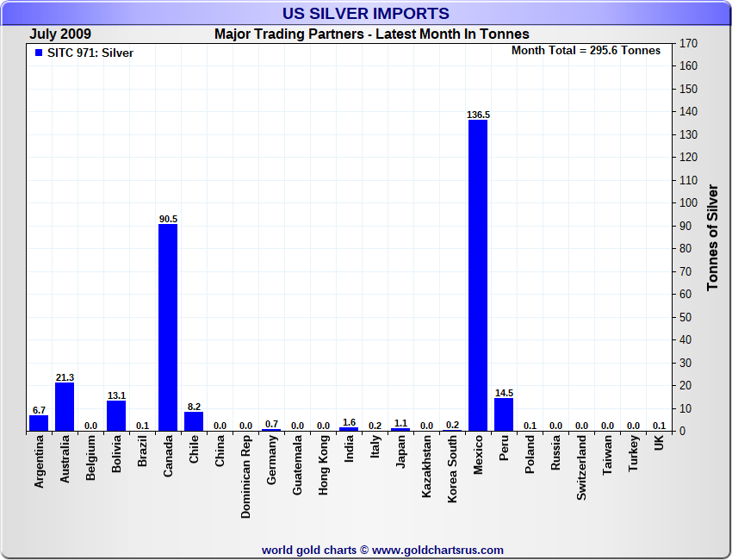Click the Canada bar in the chart

(168, 327)
